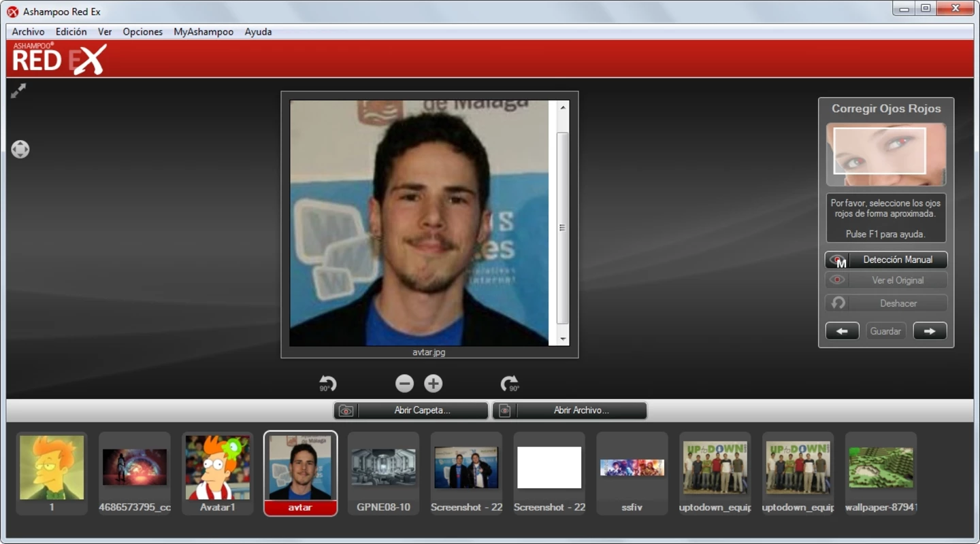Minimize the Ashampoo Red Ex window
This screenshot has height=544, width=980.
904,9
